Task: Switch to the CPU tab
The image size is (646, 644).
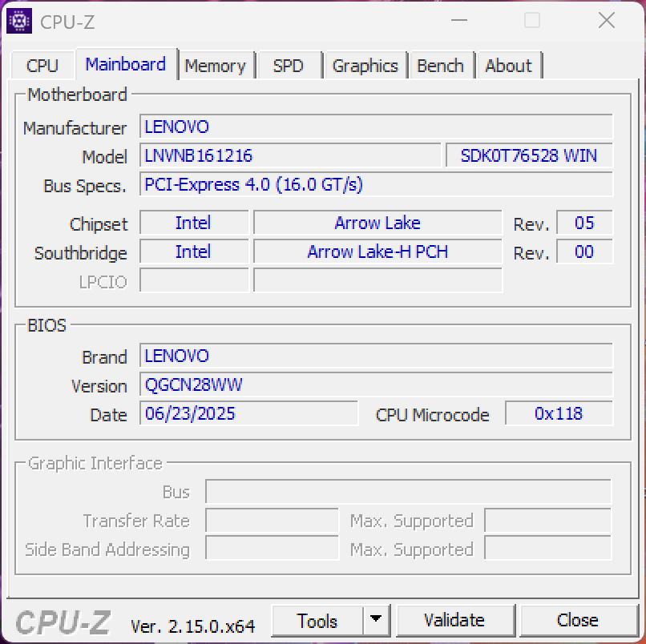Action: [42, 66]
